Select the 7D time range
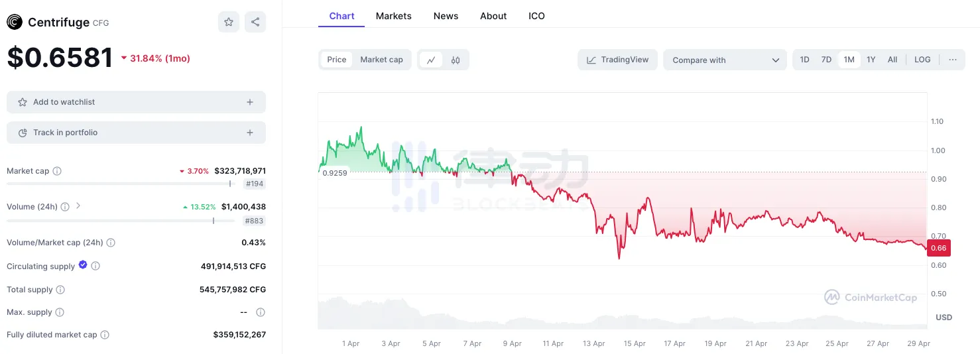The width and height of the screenshot is (980, 354). tap(826, 60)
